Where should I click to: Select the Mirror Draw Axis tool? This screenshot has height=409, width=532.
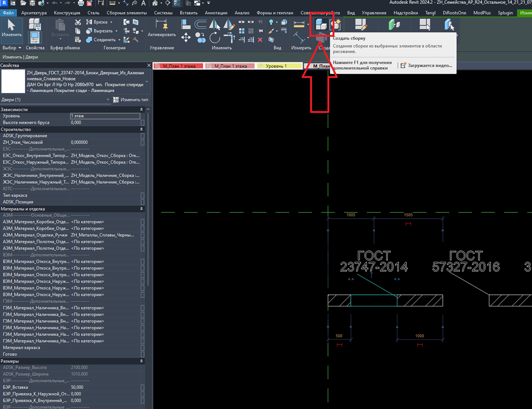229,24
